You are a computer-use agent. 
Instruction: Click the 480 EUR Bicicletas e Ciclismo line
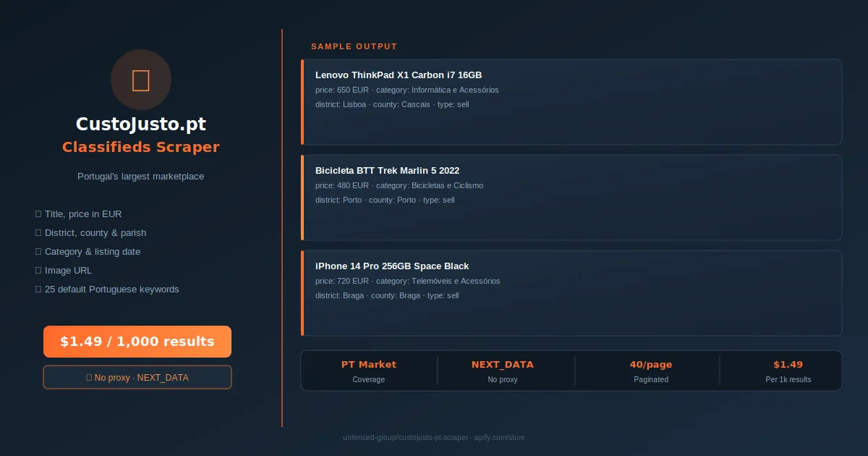coord(399,186)
